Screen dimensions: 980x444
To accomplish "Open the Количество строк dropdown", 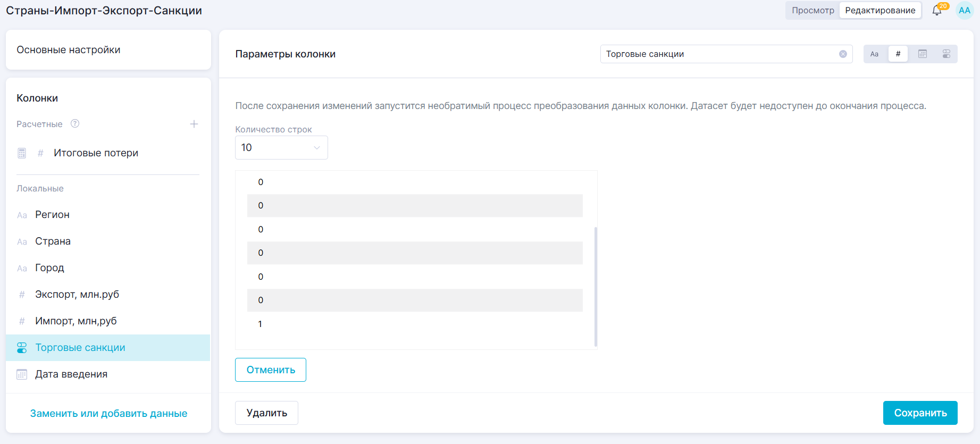I will 281,148.
